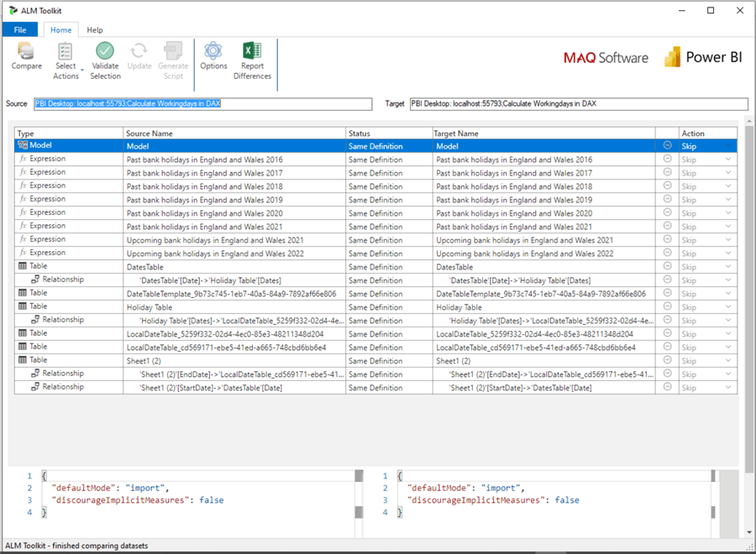Screen dimensions: 756x554
Task: Click the MAQ Software logo
Action: (x=606, y=58)
